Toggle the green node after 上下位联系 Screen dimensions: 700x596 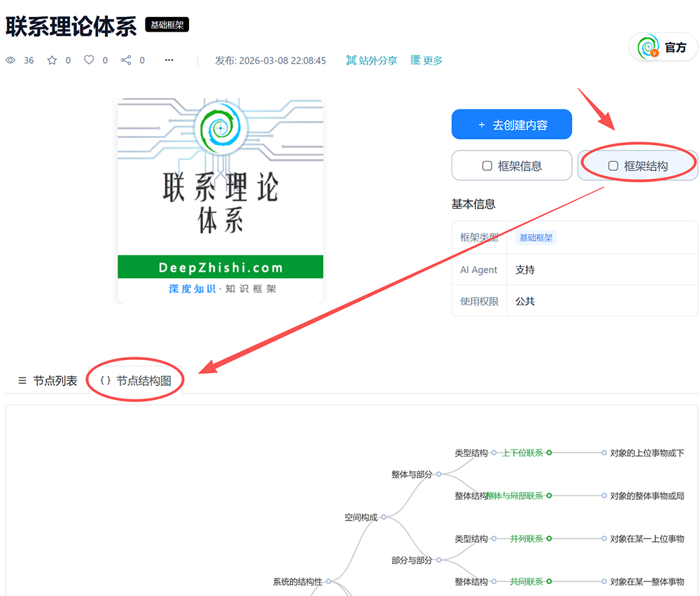tap(549, 452)
